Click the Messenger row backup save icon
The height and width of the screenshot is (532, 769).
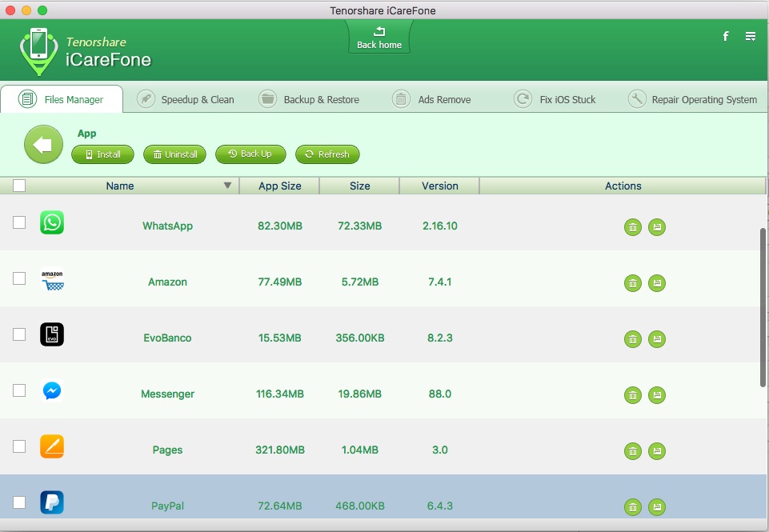click(x=657, y=394)
